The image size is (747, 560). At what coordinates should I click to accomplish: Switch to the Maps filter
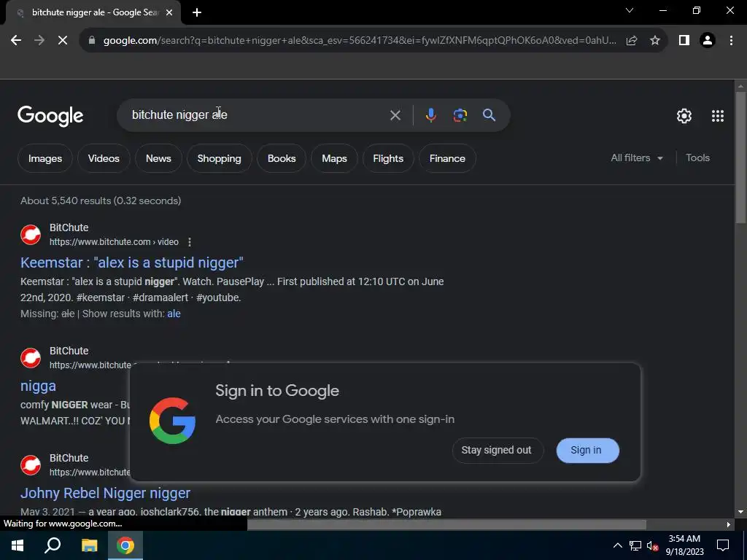[x=334, y=158]
